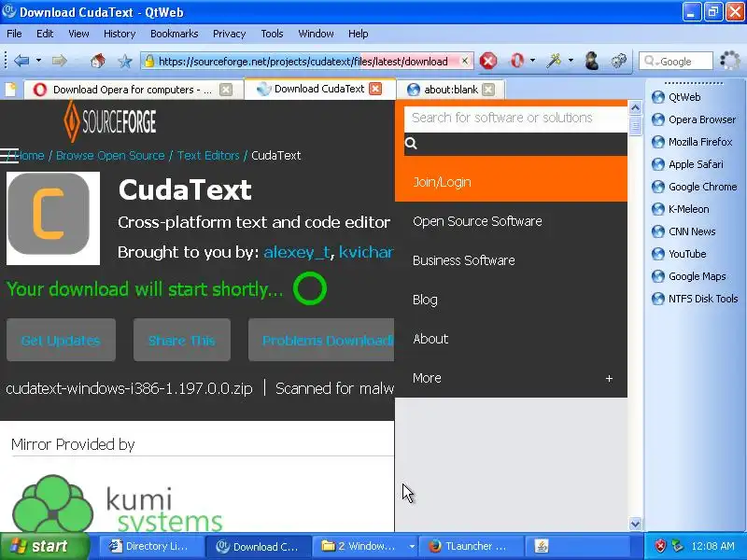Go forward with the Forward arrow icon
Screen dimensions: 747x560
click(x=59, y=61)
